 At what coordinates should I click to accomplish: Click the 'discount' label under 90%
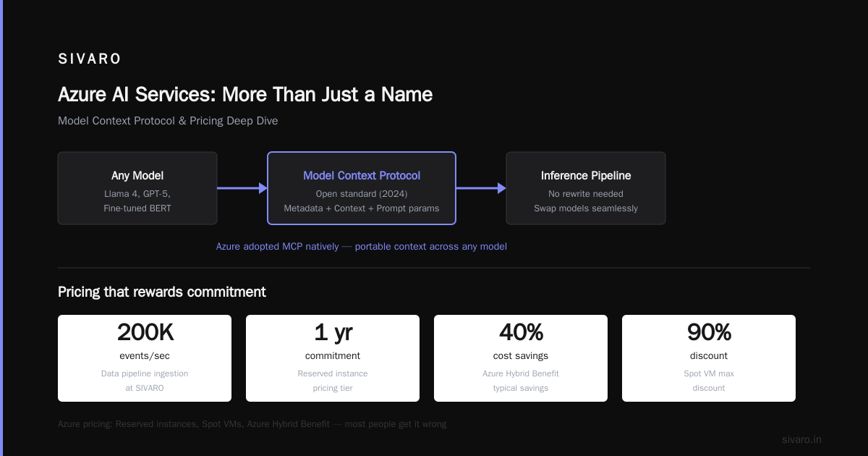[709, 355]
